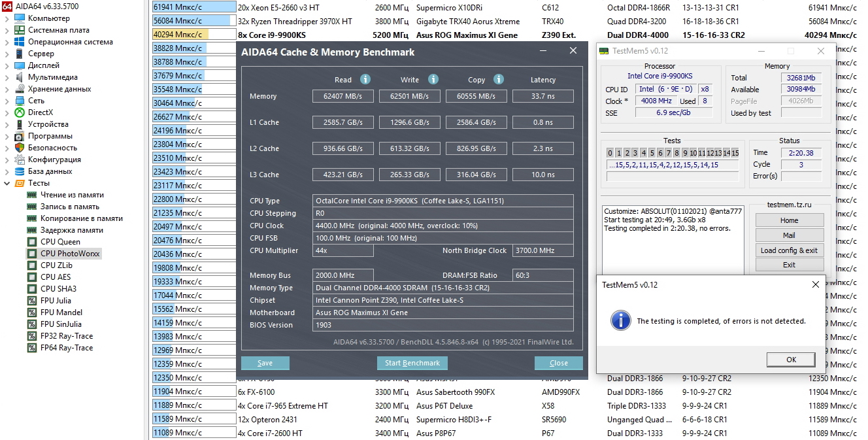Expand the Системная плата node

click(x=7, y=30)
